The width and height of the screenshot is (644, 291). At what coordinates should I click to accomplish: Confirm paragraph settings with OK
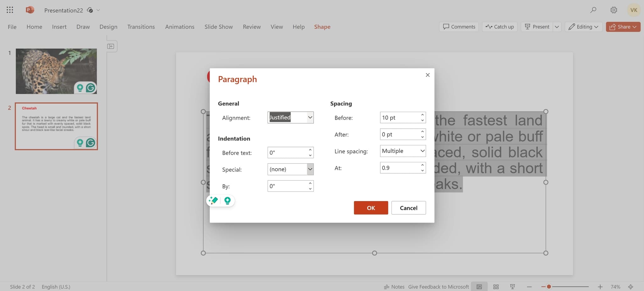point(371,207)
